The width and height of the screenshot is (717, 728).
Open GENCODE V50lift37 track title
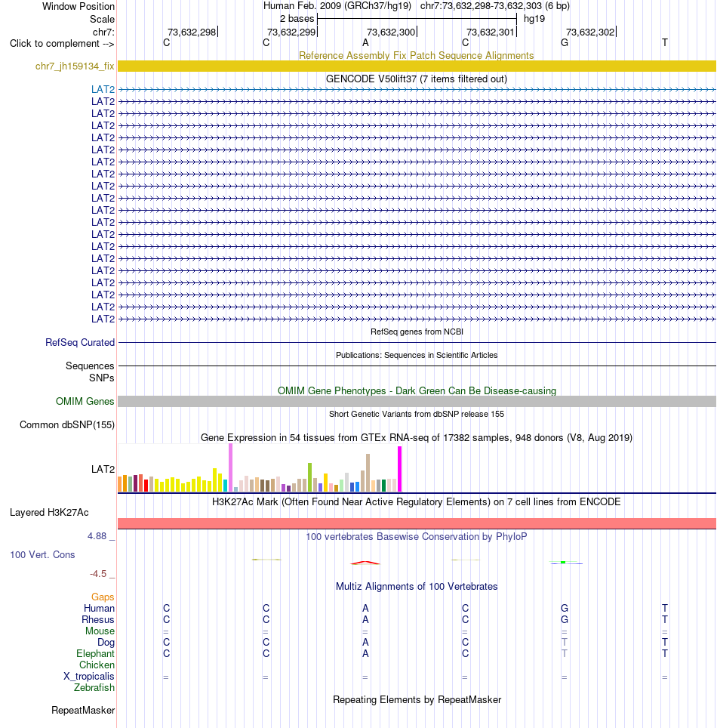coord(417,79)
